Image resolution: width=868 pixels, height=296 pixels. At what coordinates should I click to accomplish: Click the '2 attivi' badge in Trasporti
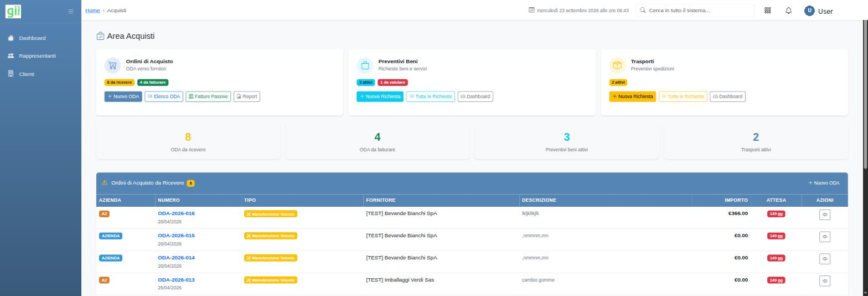(618, 83)
